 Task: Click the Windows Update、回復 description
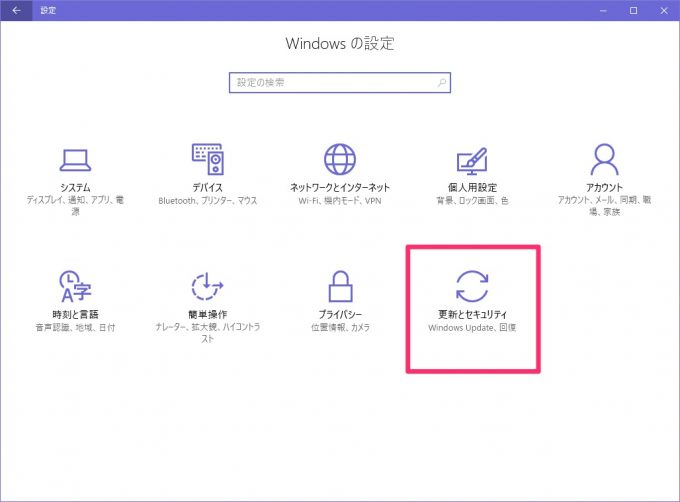click(x=472, y=328)
